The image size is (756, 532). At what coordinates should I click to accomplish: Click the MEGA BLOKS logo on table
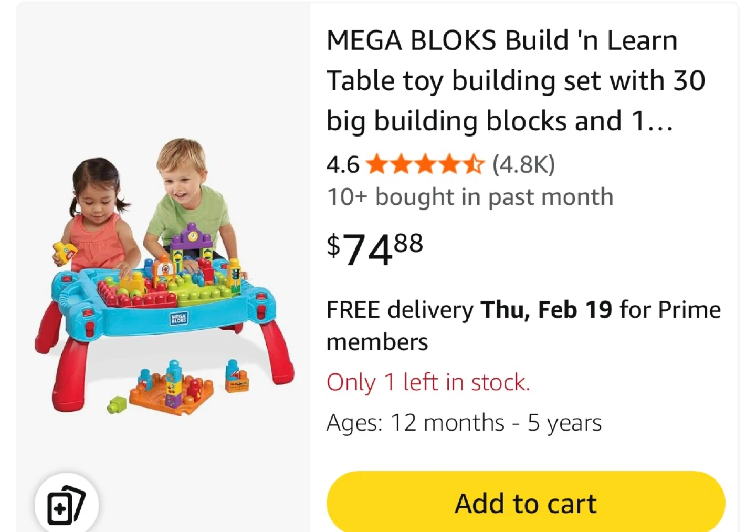pos(179,318)
